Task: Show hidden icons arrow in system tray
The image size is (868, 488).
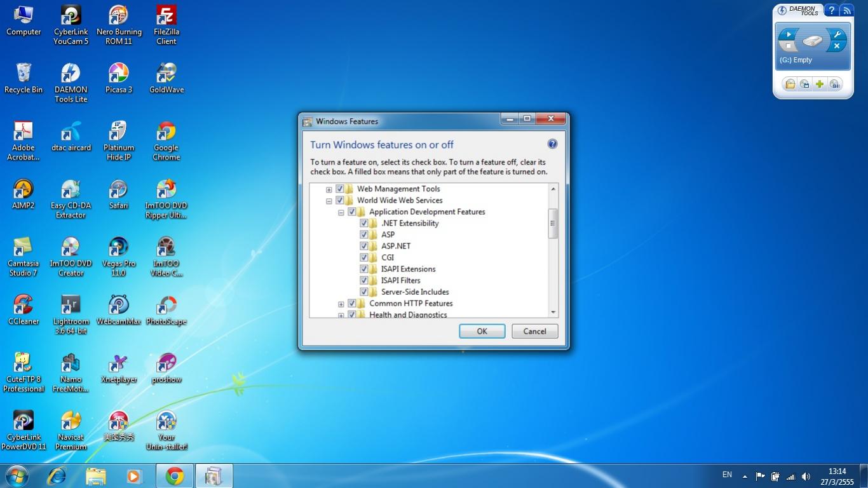Action: [x=745, y=476]
